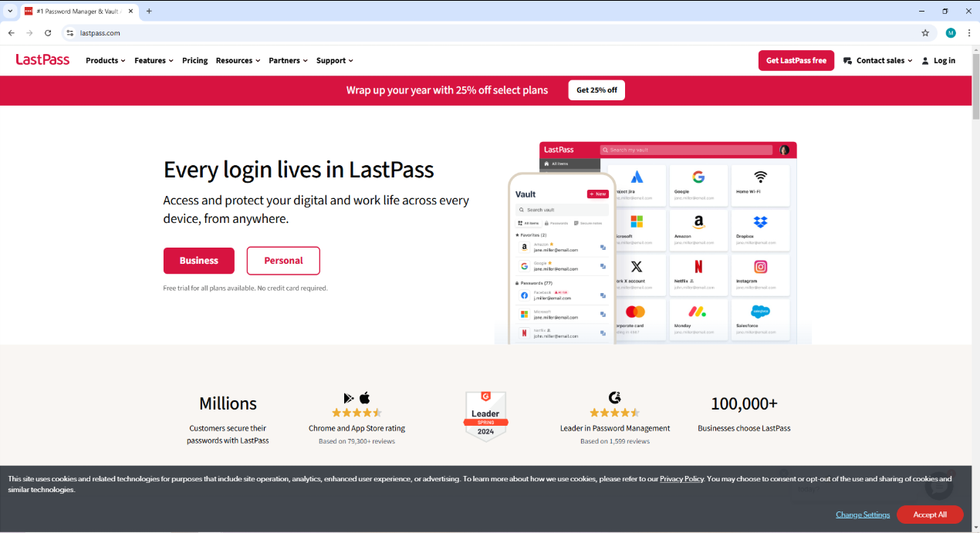The width and height of the screenshot is (980, 533).
Task: Click the Netflix tile icon
Action: [698, 267]
